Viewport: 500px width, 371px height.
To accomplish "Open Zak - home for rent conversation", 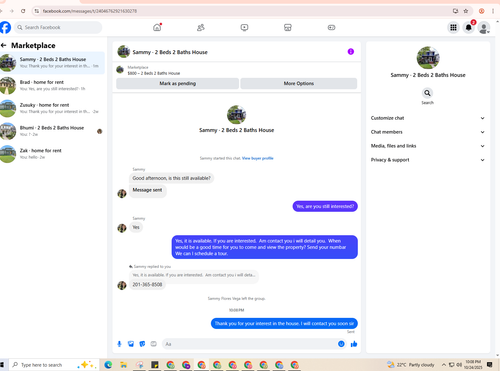I will [52, 154].
